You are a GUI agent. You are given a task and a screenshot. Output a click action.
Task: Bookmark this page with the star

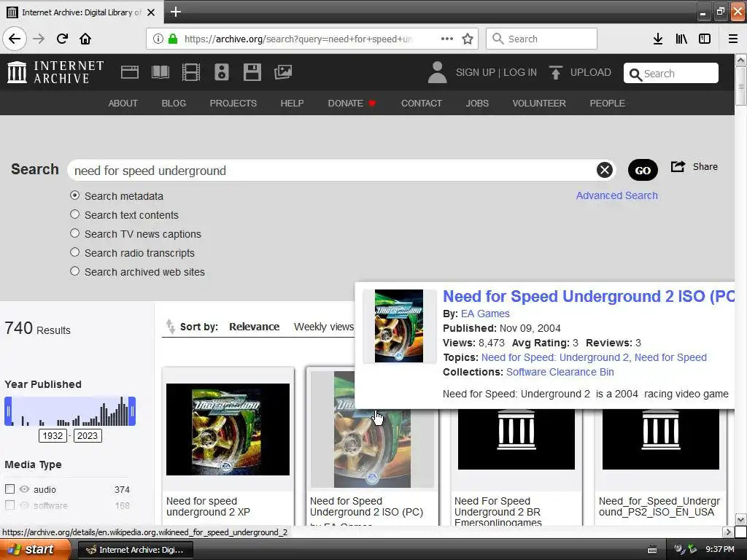coord(468,39)
